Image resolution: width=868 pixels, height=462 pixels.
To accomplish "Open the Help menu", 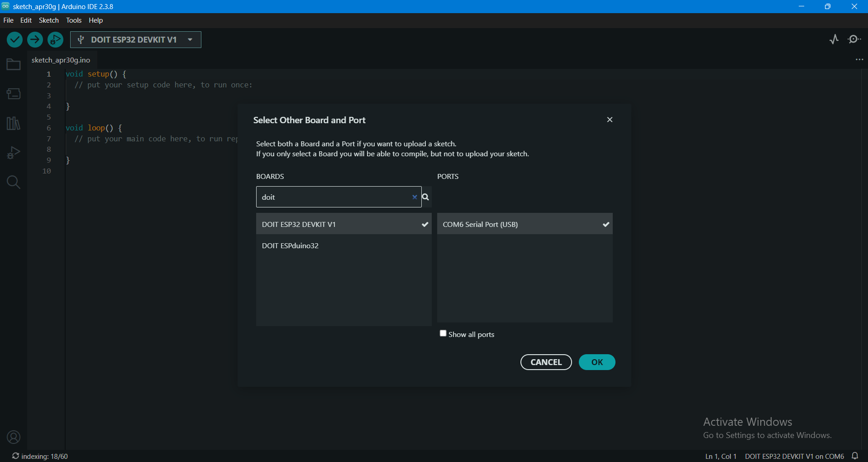I will pyautogui.click(x=95, y=20).
